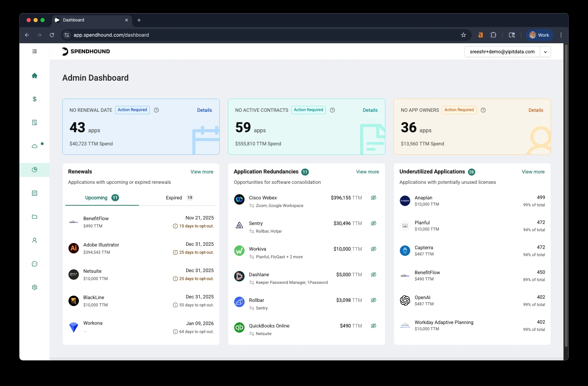This screenshot has height=386, width=588.
Task: Click the SpendHound logo
Action: point(86,51)
